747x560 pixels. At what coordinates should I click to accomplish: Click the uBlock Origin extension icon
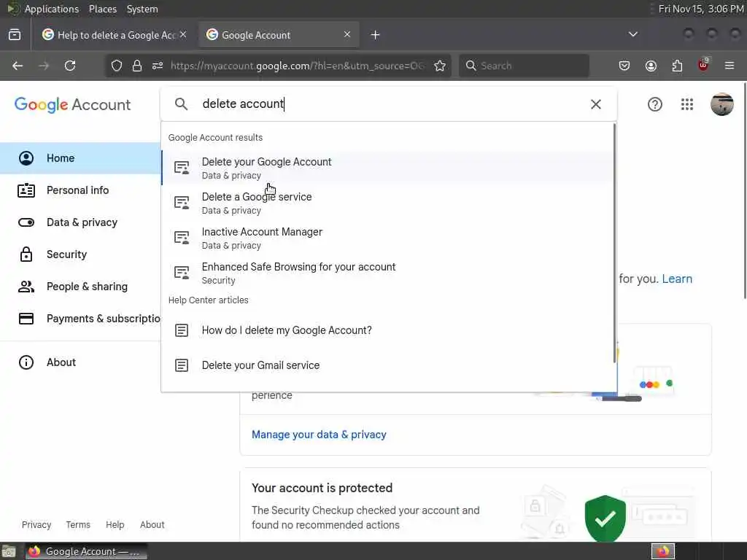(x=703, y=65)
